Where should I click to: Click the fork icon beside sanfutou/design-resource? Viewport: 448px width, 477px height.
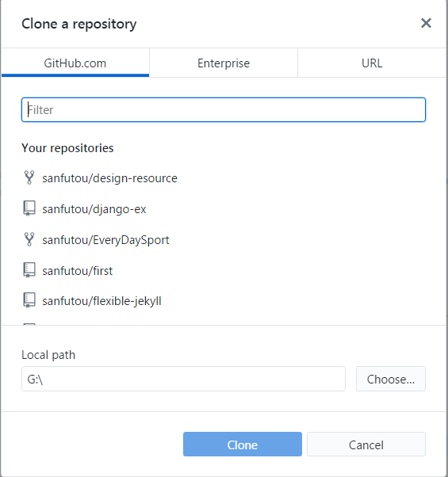pyautogui.click(x=29, y=177)
